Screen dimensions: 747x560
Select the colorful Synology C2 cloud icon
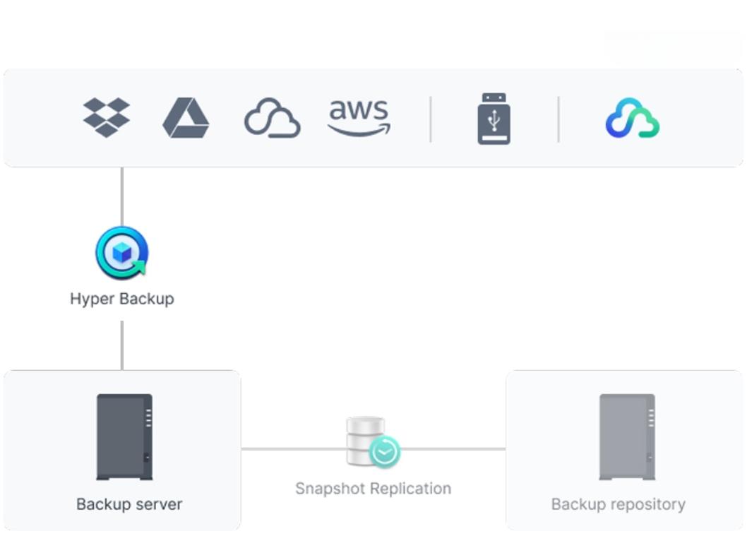point(633,118)
